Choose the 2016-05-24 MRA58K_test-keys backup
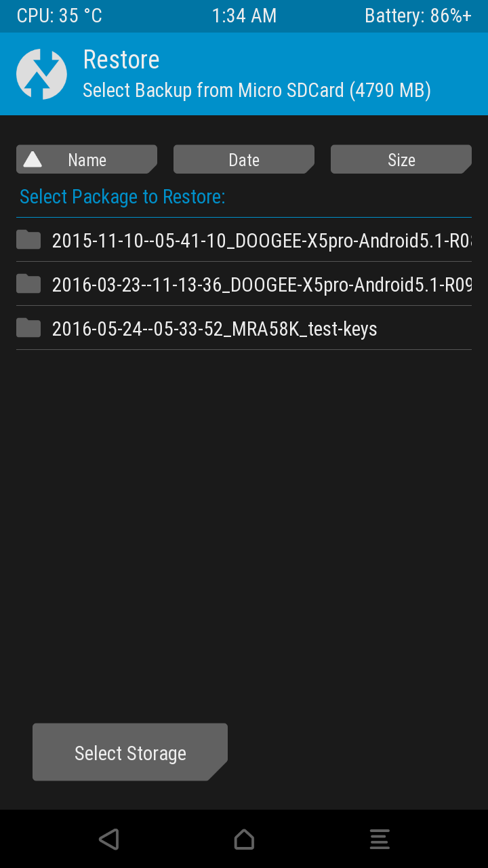Viewport: 488px width, 868px height. pyautogui.click(x=244, y=328)
